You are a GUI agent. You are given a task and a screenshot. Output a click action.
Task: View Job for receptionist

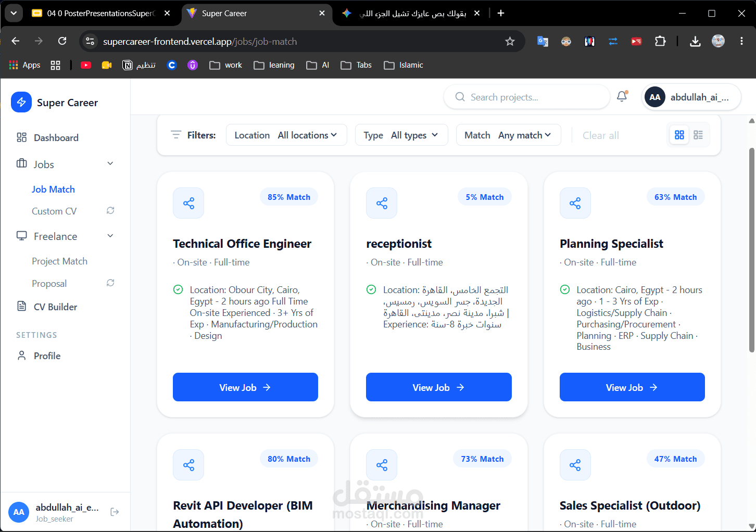pyautogui.click(x=438, y=387)
